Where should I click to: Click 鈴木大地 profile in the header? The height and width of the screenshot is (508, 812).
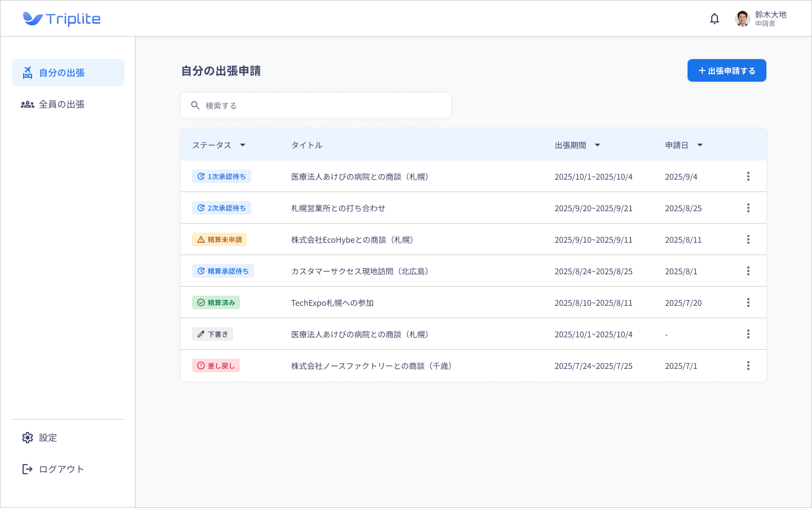(x=760, y=18)
